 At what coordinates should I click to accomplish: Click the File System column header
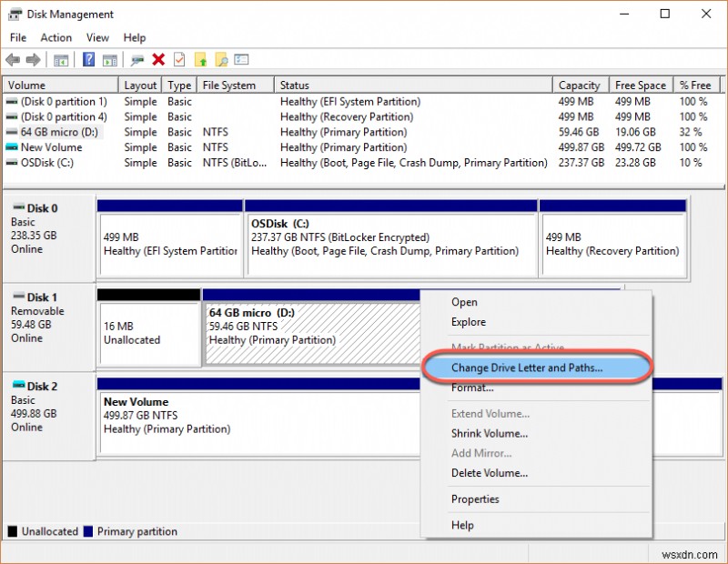pyautogui.click(x=236, y=86)
